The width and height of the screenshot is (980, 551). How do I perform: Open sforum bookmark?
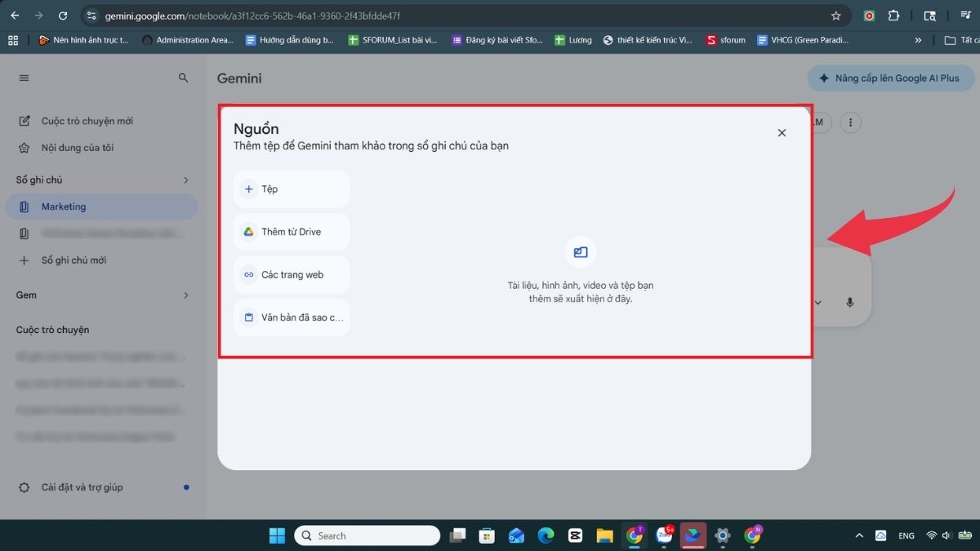[726, 39]
